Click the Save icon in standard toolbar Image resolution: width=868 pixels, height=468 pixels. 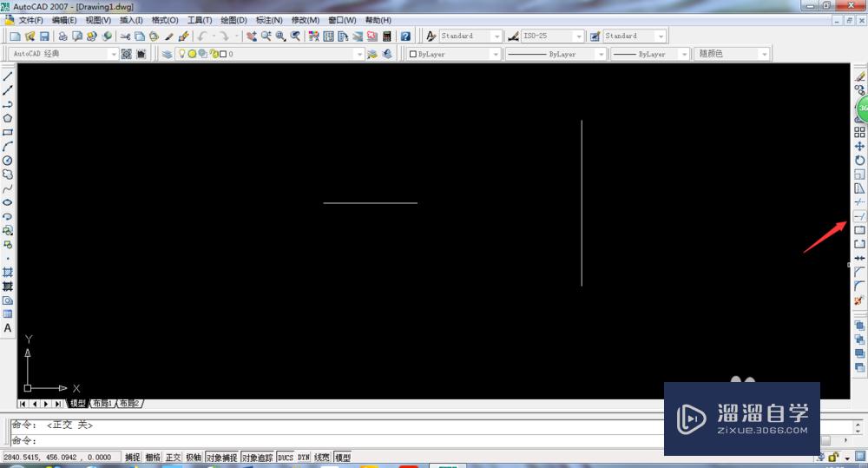pos(44,36)
